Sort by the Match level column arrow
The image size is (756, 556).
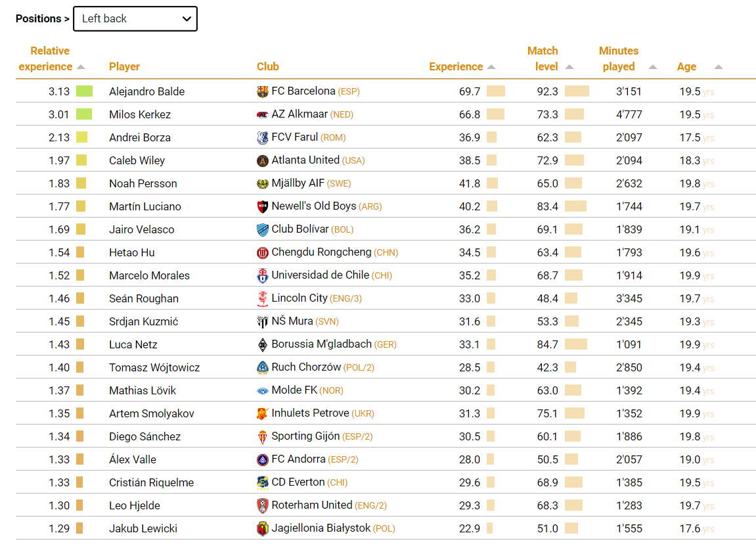pos(569,67)
